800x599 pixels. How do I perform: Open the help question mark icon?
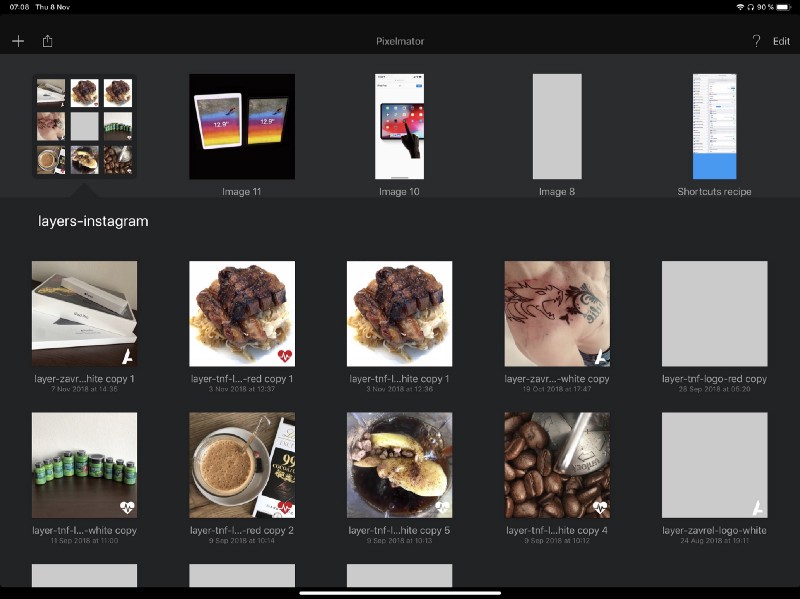[756, 41]
